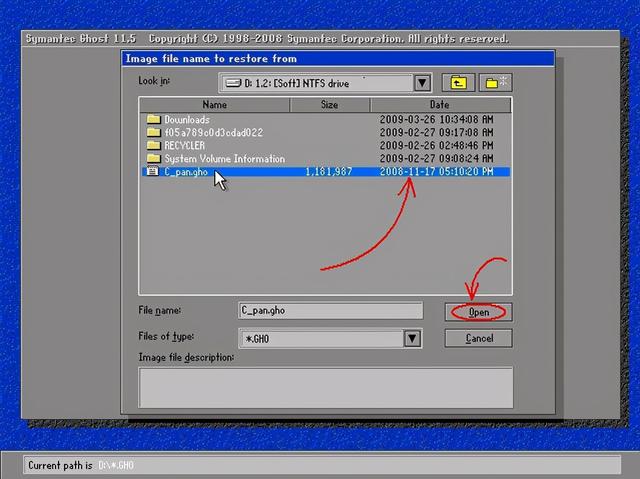Sort by the Date column header
The width and height of the screenshot is (640, 479).
[440, 105]
